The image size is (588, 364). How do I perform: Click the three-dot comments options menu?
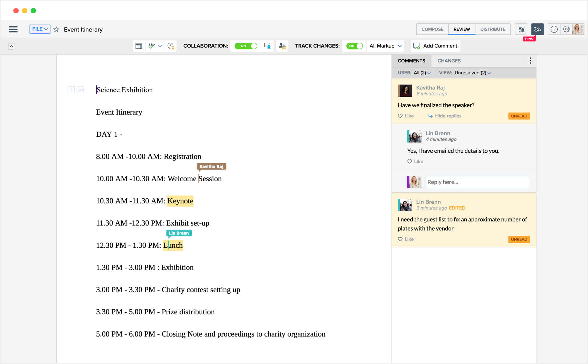coord(530,61)
